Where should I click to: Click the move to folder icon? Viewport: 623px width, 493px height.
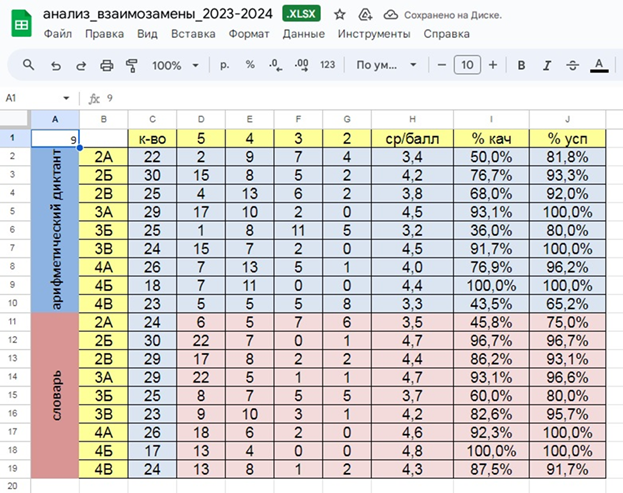tap(365, 15)
